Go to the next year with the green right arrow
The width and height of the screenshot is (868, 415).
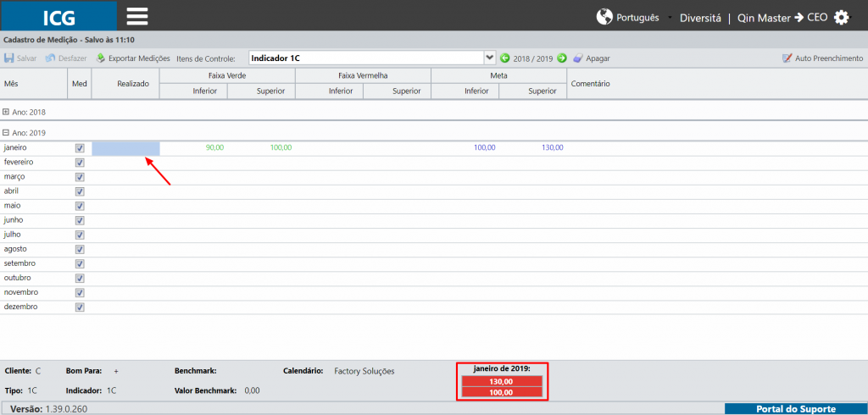(561, 58)
